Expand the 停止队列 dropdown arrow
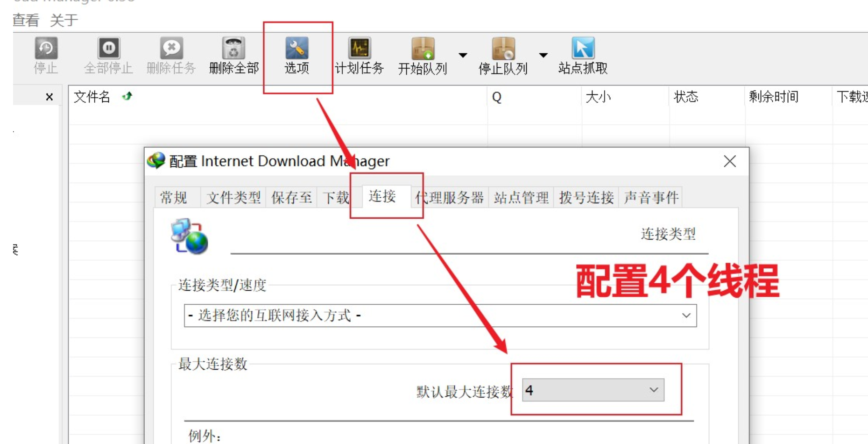This screenshot has width=868, height=444. tap(543, 55)
